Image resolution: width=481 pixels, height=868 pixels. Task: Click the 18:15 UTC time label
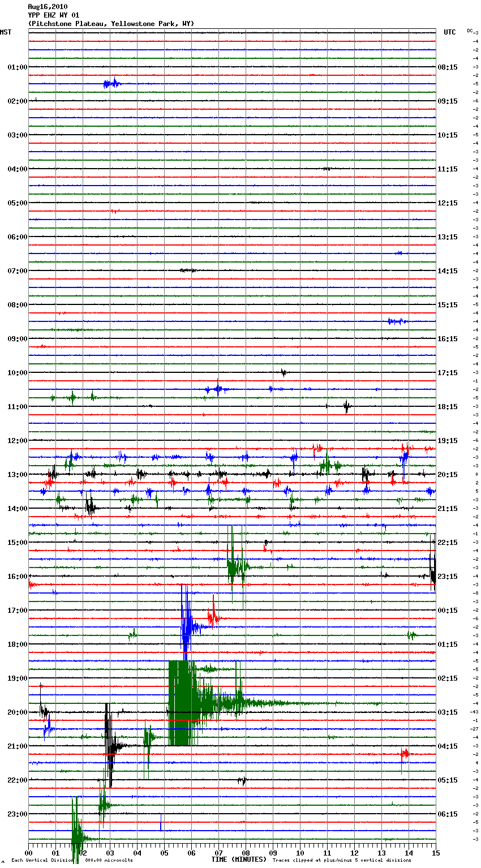pos(448,407)
